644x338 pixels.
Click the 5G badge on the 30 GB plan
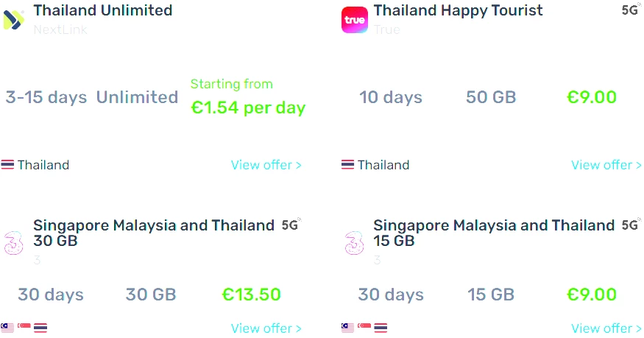(x=291, y=225)
